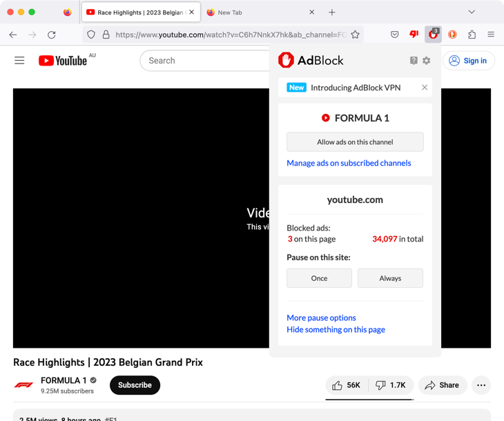This screenshot has width=504, height=421.
Task: Open Firefox application menu
Action: coord(491,35)
